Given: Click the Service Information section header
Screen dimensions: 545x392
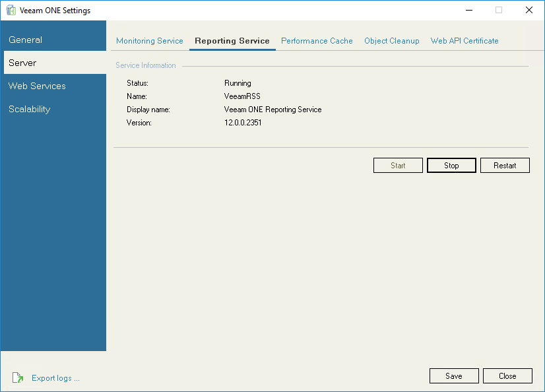Looking at the screenshot, I should tap(145, 65).
